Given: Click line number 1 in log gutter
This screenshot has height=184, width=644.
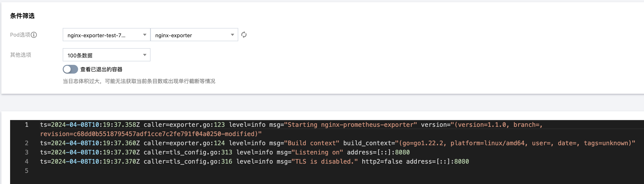Looking at the screenshot, I should point(27,125).
